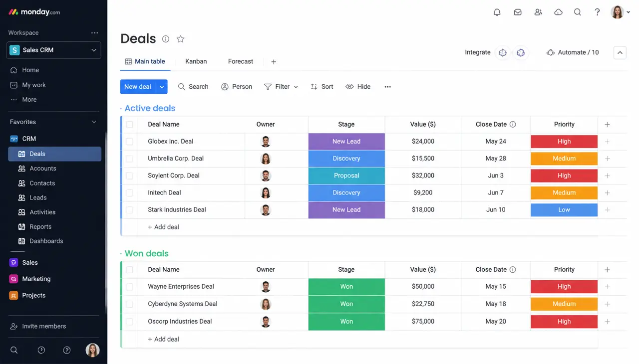Screen dimensions: 639x364
Task: Click Invite members in sidebar
Action: click(38, 326)
